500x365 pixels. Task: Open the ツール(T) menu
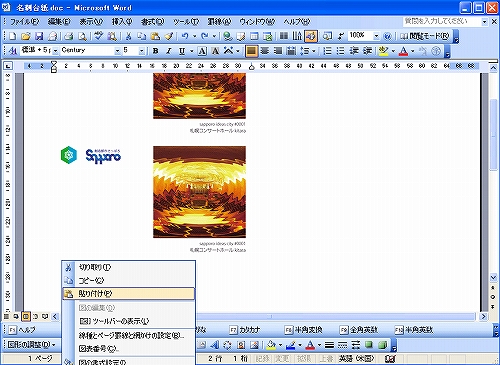(x=186, y=22)
